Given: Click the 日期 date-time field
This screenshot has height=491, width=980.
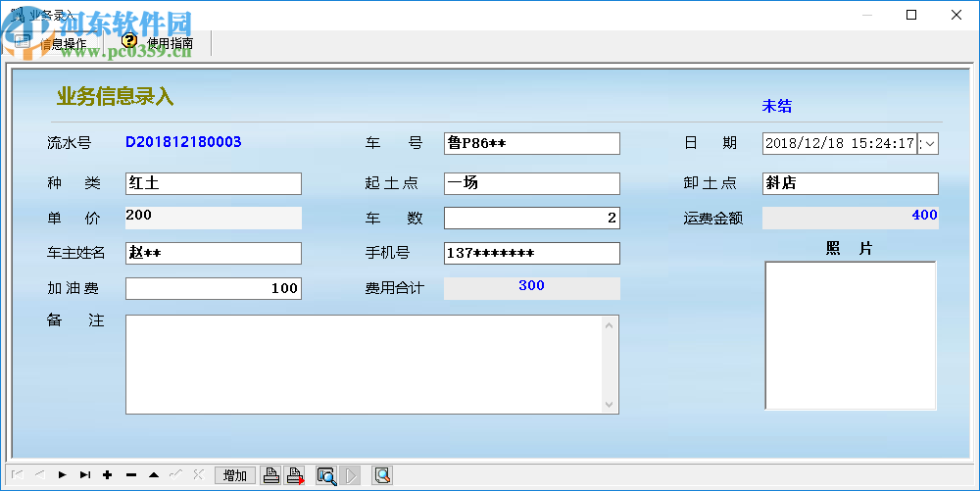Looking at the screenshot, I should click(840, 144).
